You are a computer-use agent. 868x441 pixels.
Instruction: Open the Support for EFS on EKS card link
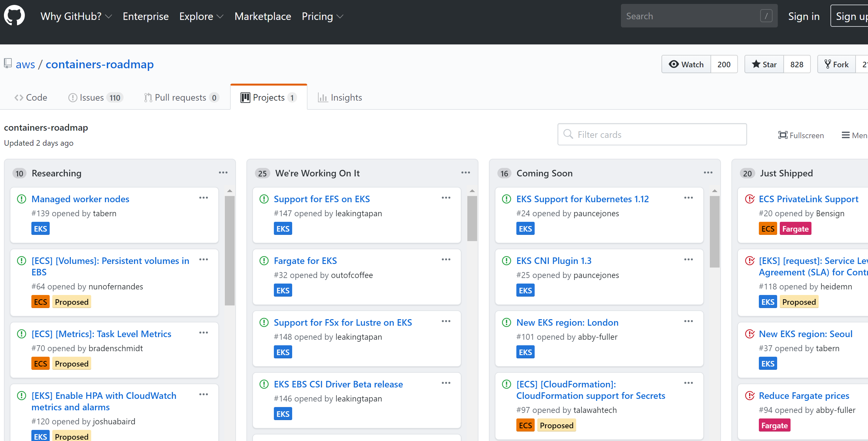(x=322, y=199)
